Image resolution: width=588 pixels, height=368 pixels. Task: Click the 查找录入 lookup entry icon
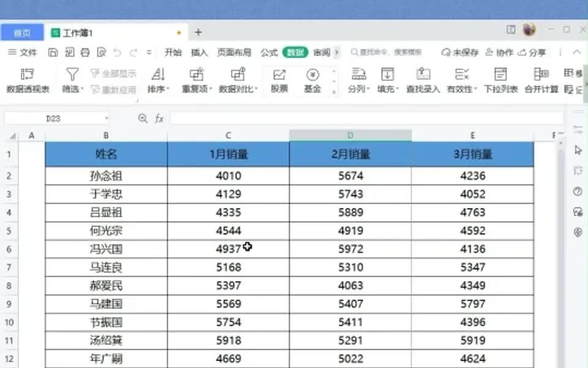424,81
